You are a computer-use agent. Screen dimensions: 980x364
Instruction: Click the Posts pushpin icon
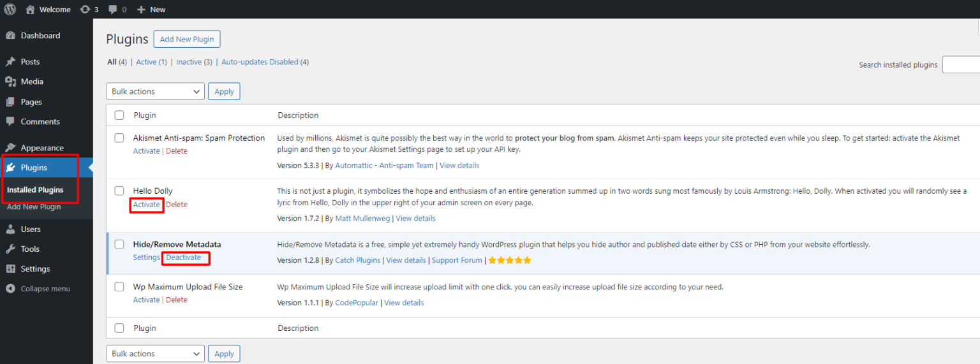point(10,62)
